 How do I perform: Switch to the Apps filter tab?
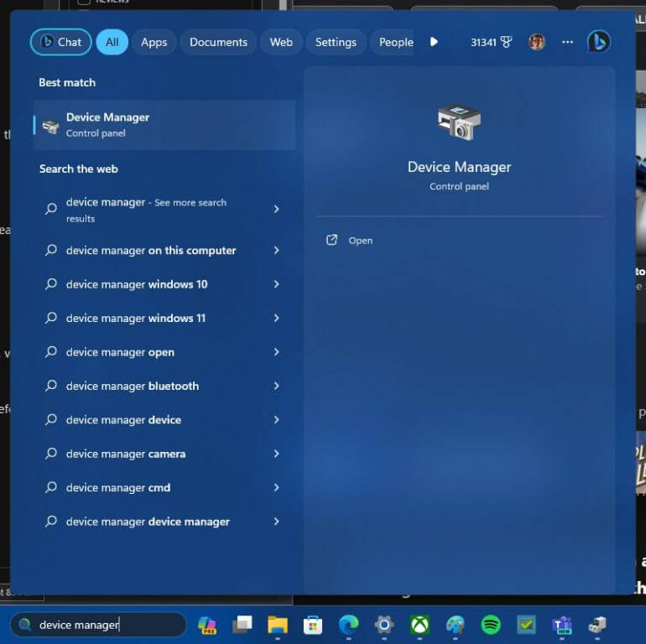[154, 42]
